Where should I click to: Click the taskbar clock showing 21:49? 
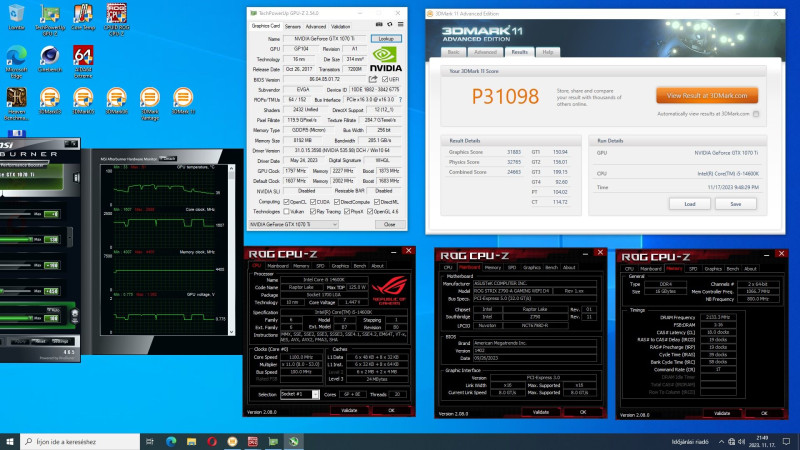click(x=762, y=441)
